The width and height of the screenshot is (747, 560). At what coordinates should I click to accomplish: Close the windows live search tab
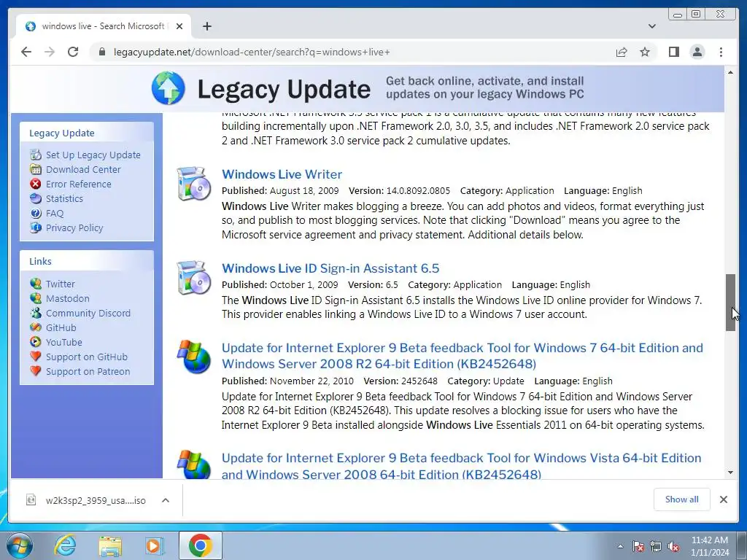click(179, 26)
